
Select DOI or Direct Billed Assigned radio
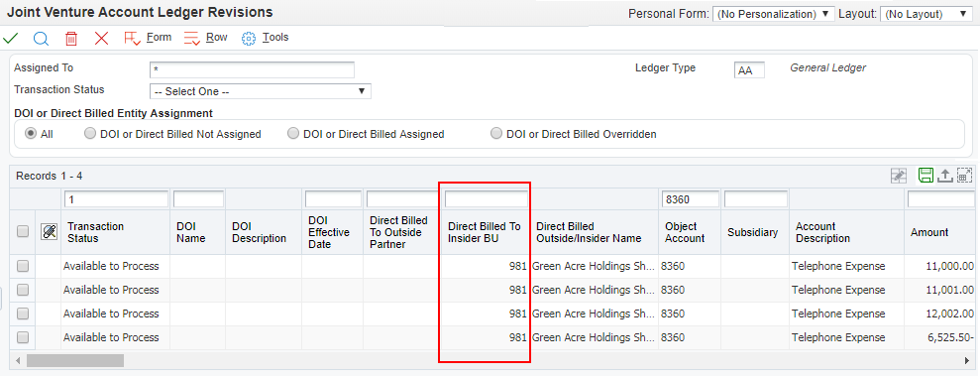tap(293, 134)
